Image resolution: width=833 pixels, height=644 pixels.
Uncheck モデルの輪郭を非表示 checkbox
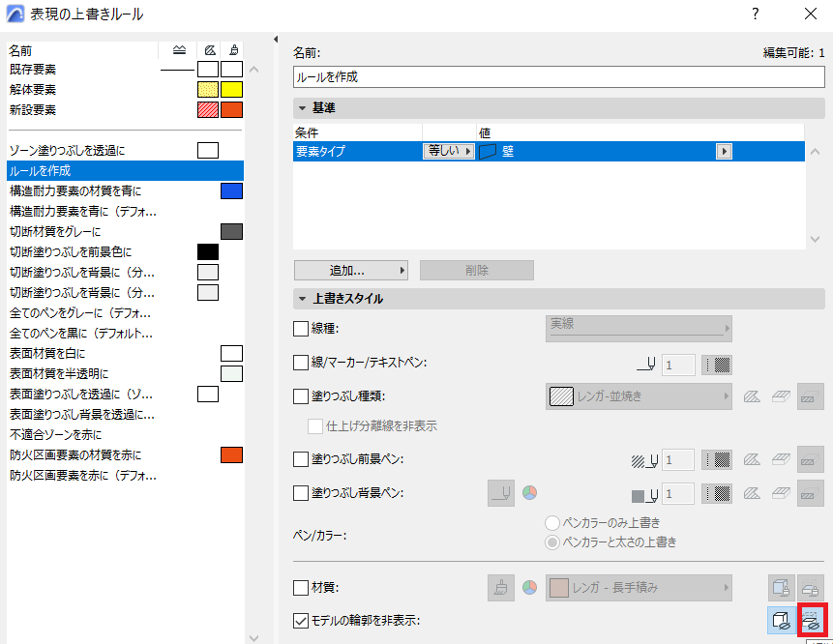[x=301, y=620]
